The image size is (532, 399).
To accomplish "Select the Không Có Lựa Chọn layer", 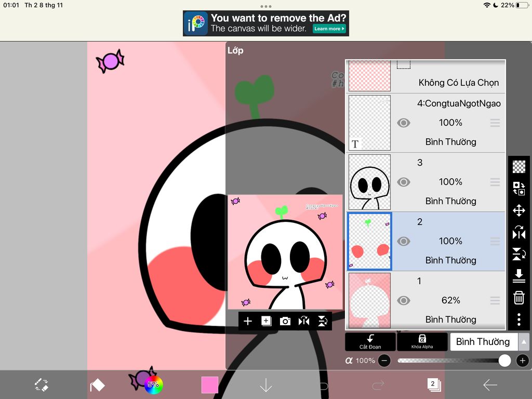I will click(426, 76).
